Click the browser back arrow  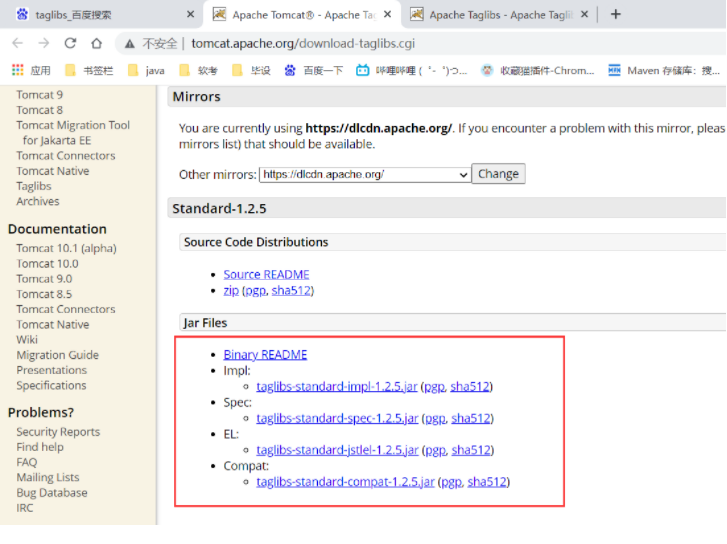18,43
